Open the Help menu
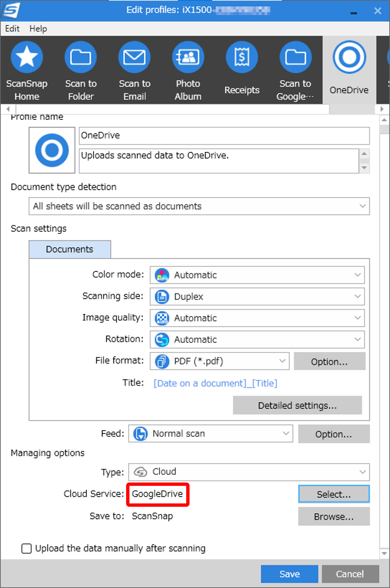The image size is (390, 588). pos(38,29)
